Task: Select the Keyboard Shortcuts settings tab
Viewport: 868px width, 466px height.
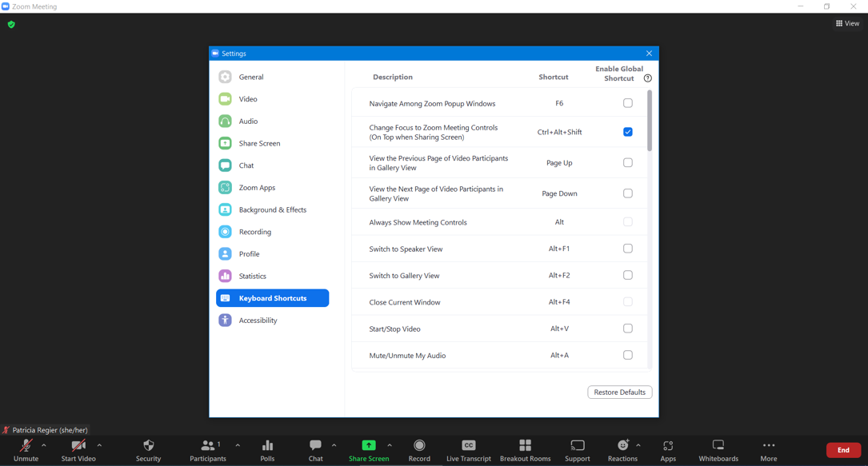Action: pyautogui.click(x=272, y=298)
